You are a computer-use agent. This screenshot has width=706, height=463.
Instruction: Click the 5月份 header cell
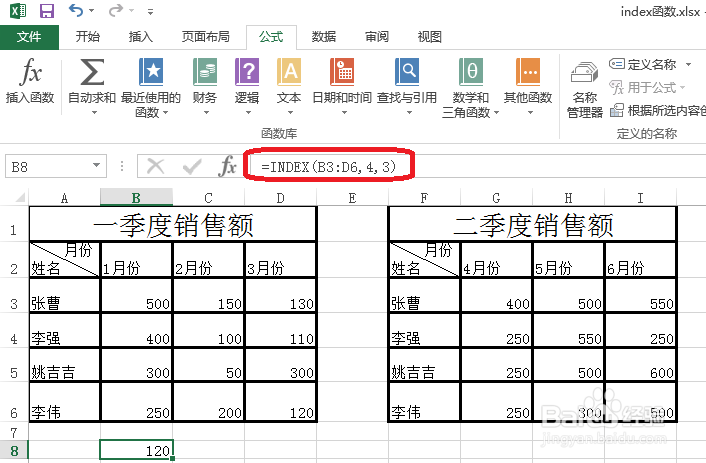pyautogui.click(x=568, y=260)
